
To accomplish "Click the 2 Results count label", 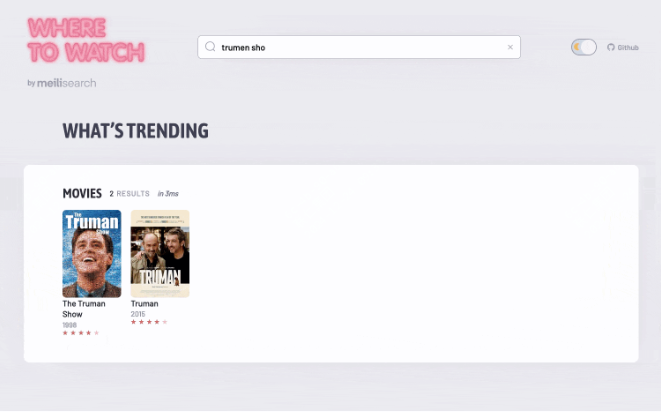I will [129, 194].
